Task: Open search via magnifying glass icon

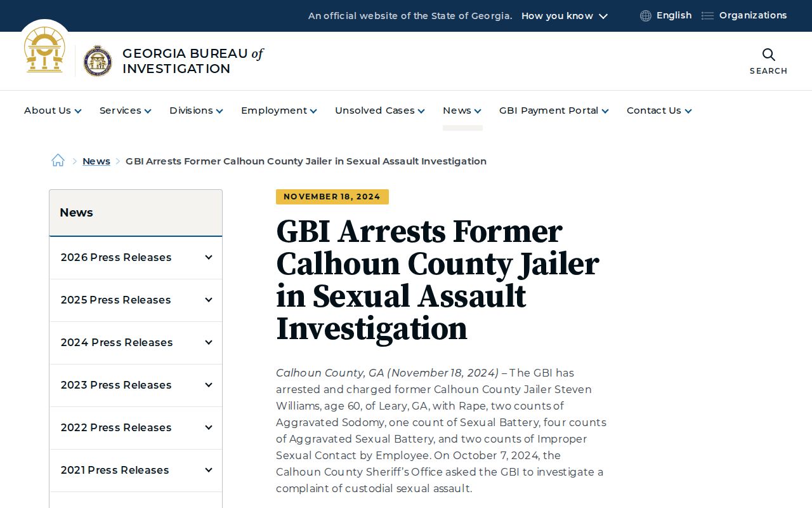Action: pyautogui.click(x=768, y=55)
